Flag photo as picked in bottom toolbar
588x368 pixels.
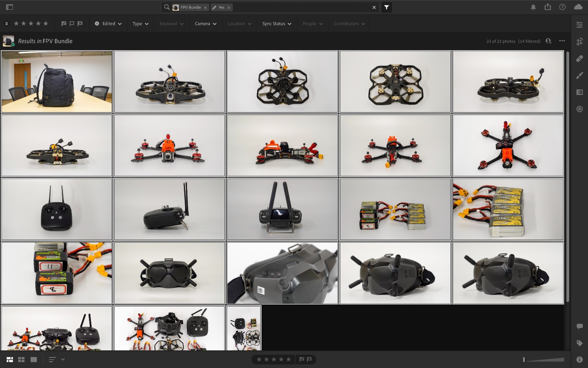click(x=302, y=359)
